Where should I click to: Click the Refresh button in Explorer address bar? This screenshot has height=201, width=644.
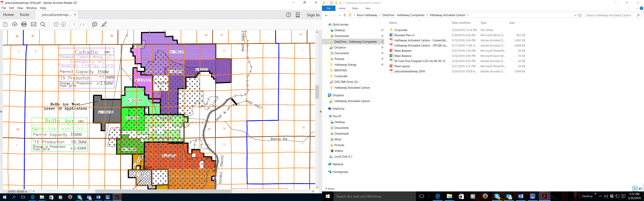580,15
